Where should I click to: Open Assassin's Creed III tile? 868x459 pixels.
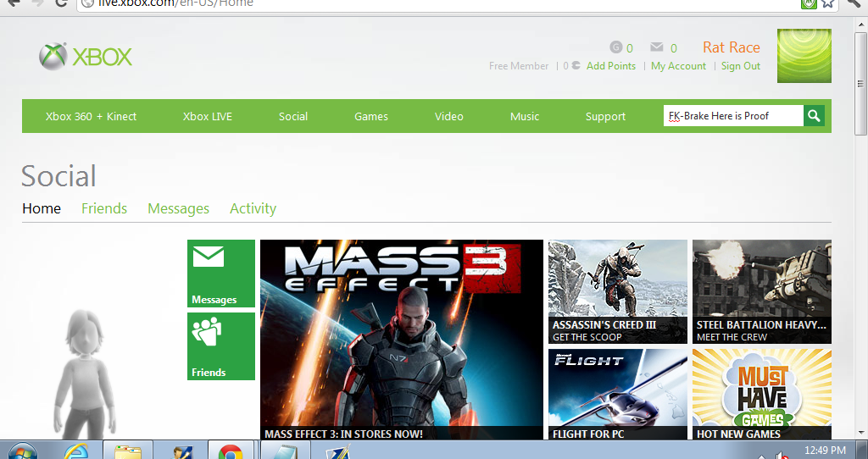click(618, 291)
